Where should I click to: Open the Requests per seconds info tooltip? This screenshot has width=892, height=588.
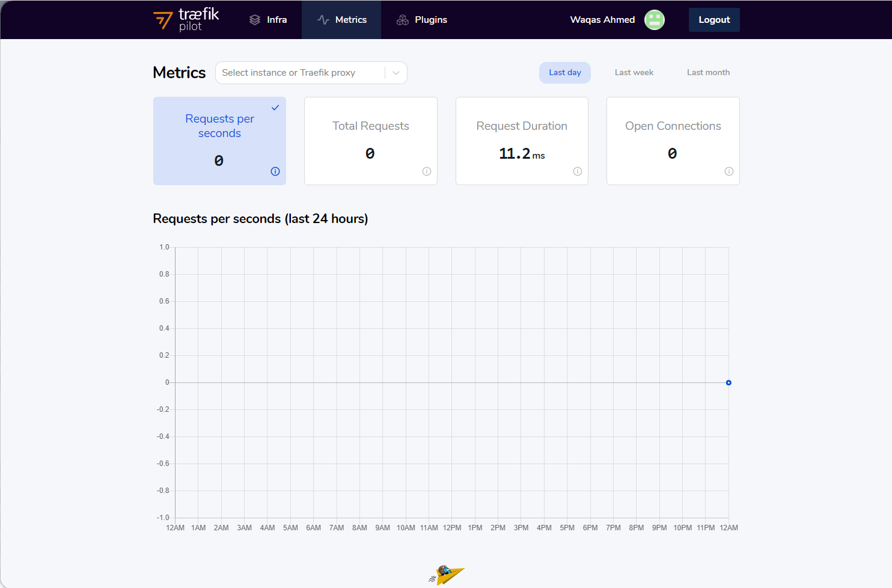[275, 171]
